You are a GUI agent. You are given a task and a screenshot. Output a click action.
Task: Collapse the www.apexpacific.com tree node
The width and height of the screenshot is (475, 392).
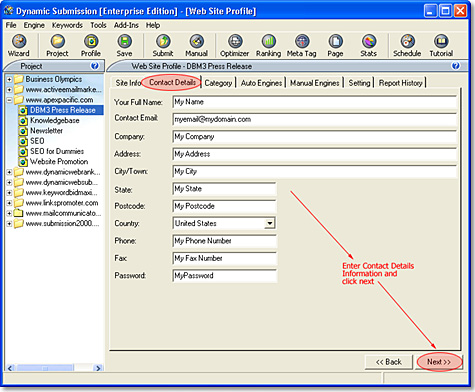[9, 100]
